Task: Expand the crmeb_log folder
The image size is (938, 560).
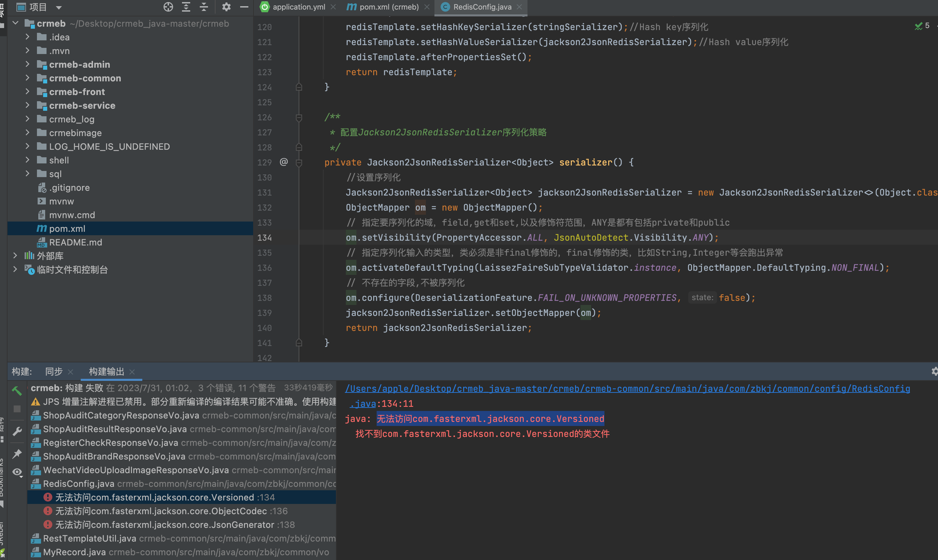Action: pyautogui.click(x=28, y=119)
